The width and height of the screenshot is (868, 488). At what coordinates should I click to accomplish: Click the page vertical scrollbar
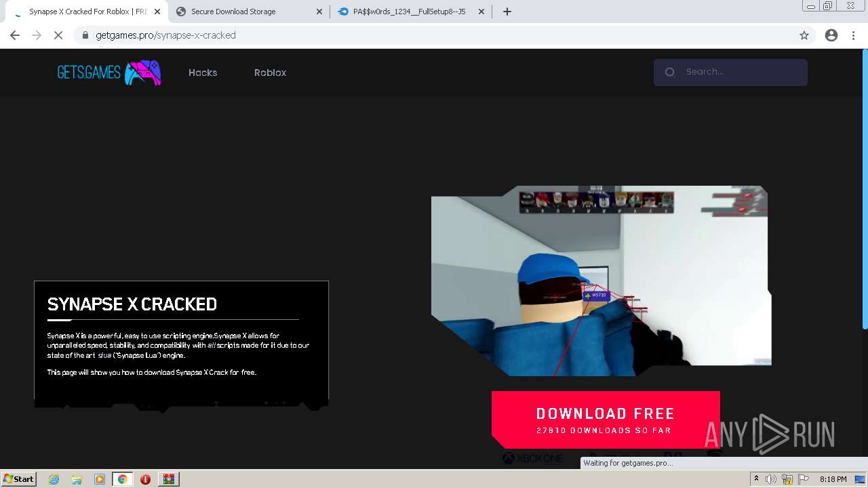[x=864, y=188]
